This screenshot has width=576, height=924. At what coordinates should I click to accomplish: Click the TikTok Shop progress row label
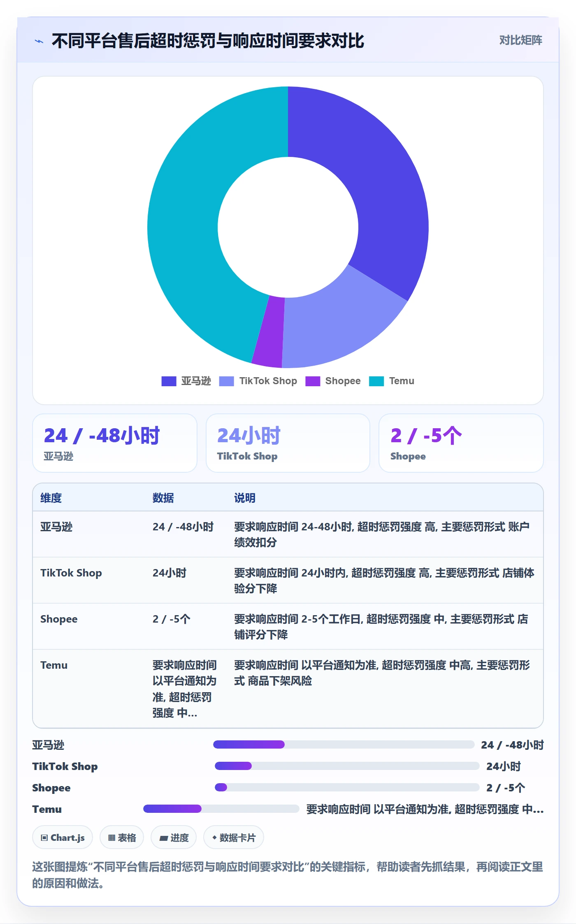tap(65, 766)
